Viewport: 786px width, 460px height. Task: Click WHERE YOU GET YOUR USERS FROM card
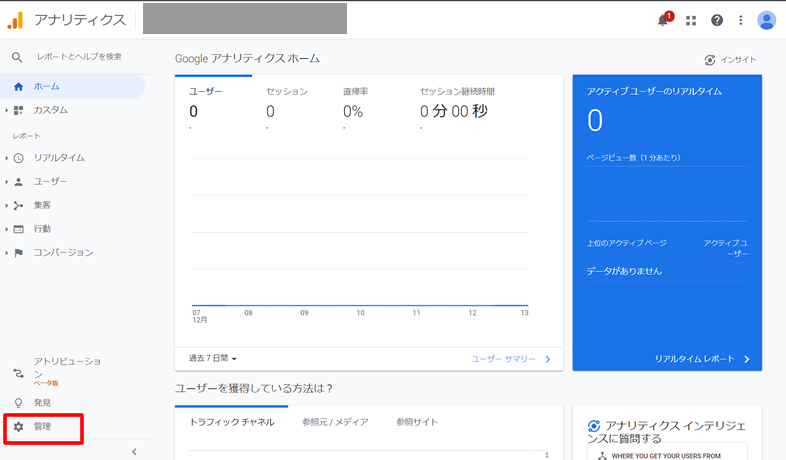pyautogui.click(x=667, y=453)
